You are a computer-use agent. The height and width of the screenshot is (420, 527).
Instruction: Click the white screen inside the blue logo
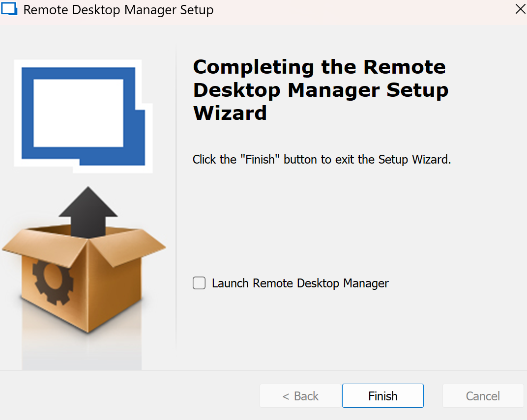(78, 112)
